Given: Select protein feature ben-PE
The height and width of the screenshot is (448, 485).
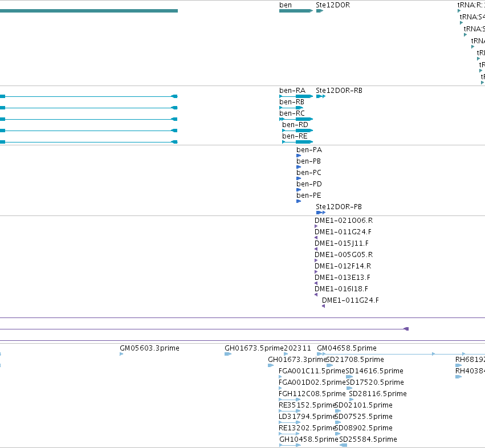Looking at the screenshot, I should (x=299, y=201).
